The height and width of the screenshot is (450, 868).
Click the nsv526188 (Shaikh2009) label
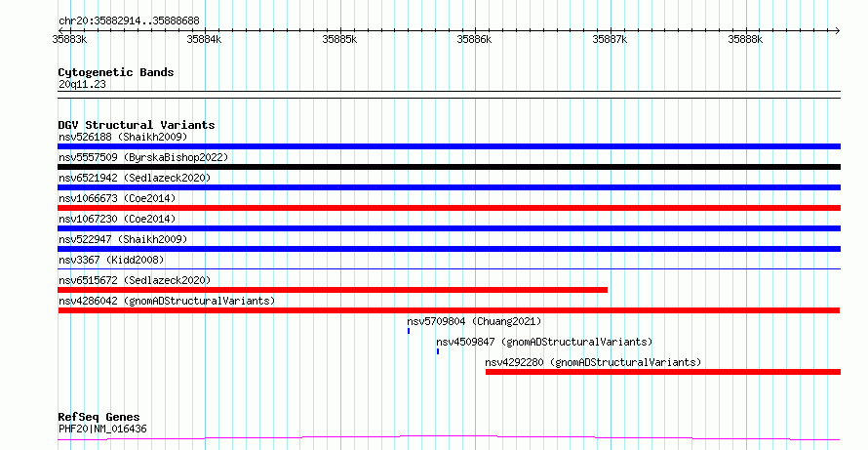click(123, 137)
